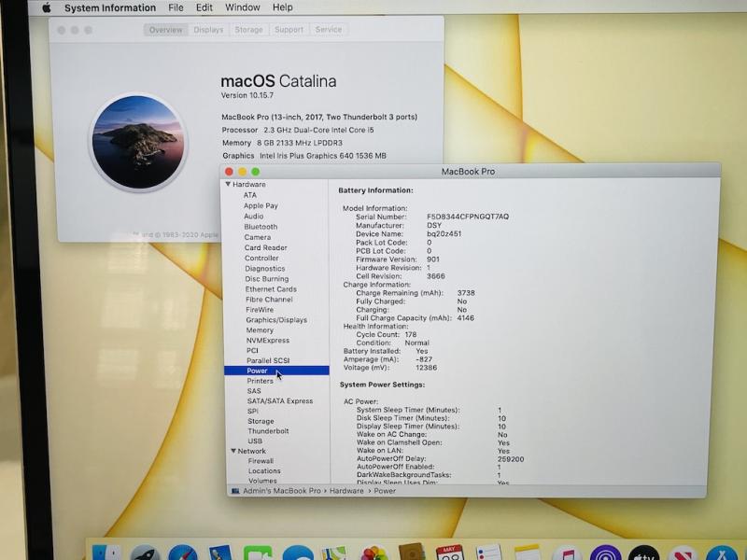Viewport: 747px width, 560px height.
Task: Select Apple Pay in the sidebar
Action: coord(261,205)
